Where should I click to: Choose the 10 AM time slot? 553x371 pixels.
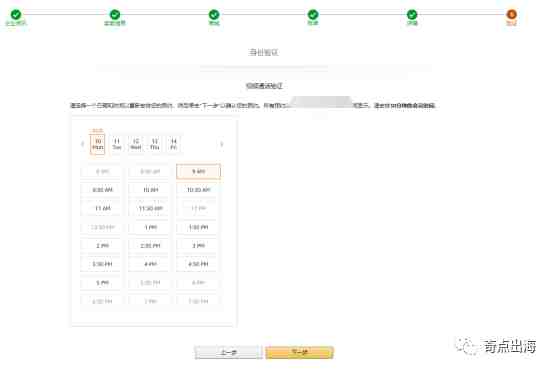click(151, 190)
